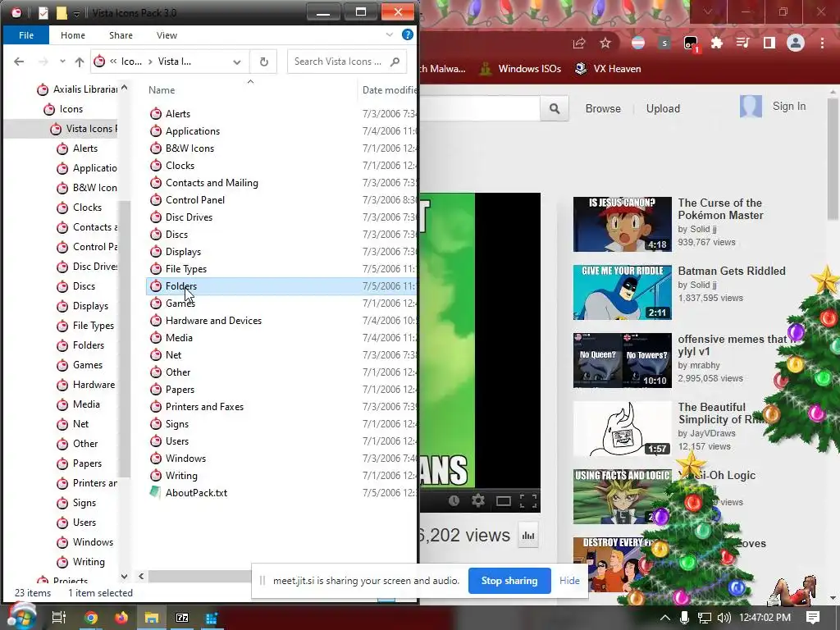Open video statistics bar chart icon
Screen dimensions: 840x630
tap(528, 535)
